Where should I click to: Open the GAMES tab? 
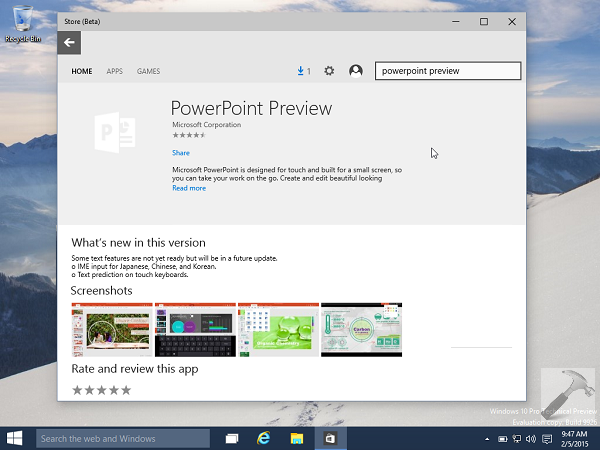(148, 71)
